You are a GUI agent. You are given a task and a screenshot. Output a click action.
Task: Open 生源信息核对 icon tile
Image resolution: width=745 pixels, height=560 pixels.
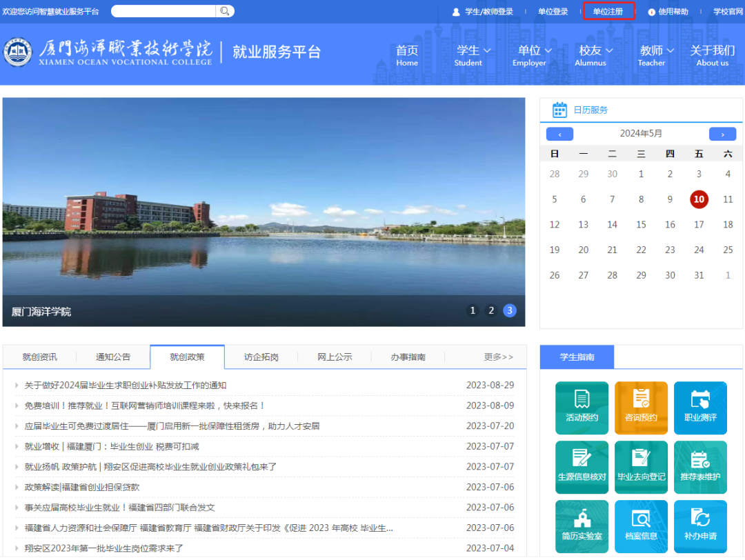coord(582,467)
